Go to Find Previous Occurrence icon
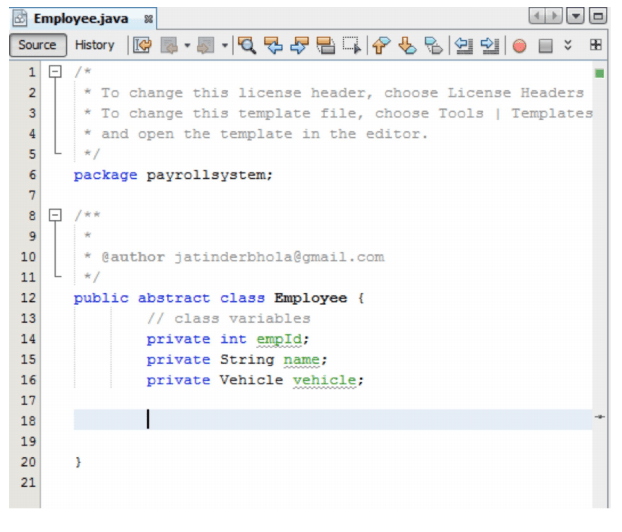This screenshot has width=622, height=532. coord(273,45)
